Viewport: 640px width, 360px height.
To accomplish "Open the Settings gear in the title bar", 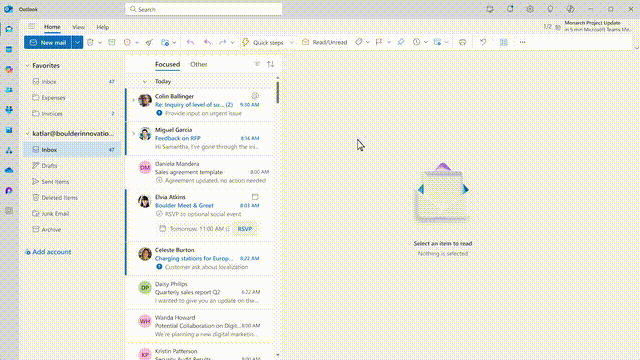I will coord(530,9).
